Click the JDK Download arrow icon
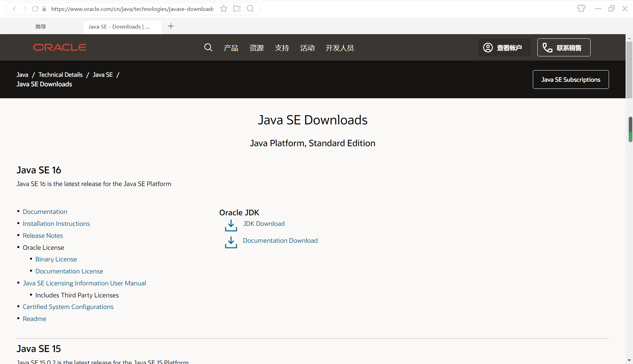 pyautogui.click(x=231, y=226)
